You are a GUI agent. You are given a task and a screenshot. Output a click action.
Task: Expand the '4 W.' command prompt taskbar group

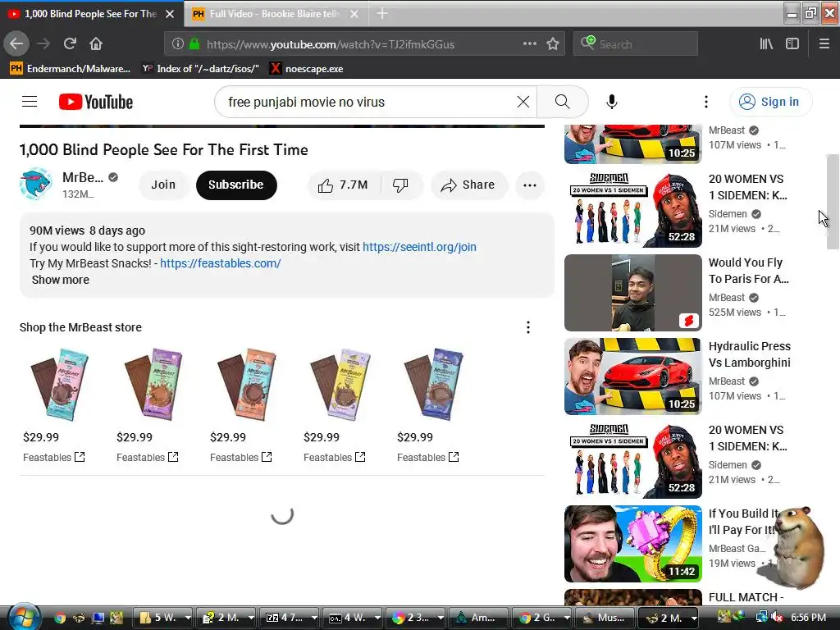tap(377, 618)
